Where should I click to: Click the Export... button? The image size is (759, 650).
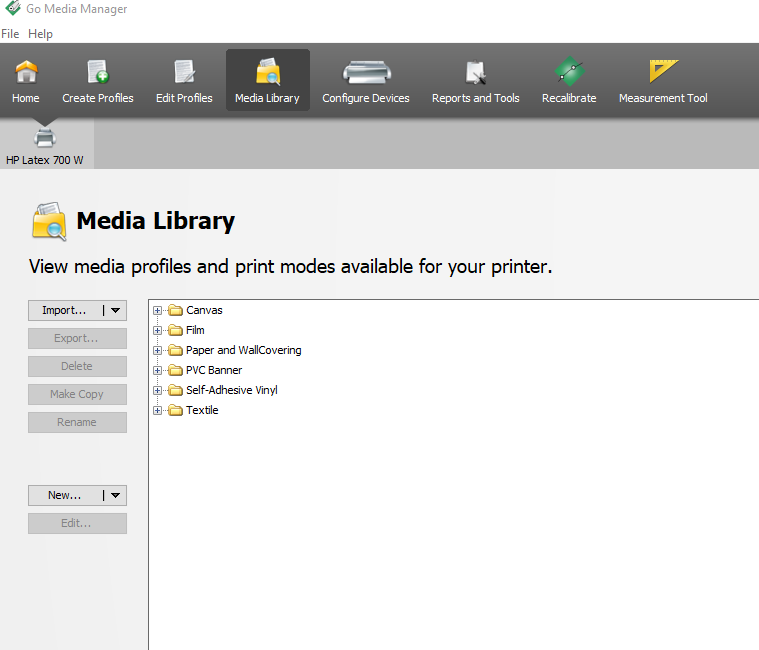(x=77, y=338)
